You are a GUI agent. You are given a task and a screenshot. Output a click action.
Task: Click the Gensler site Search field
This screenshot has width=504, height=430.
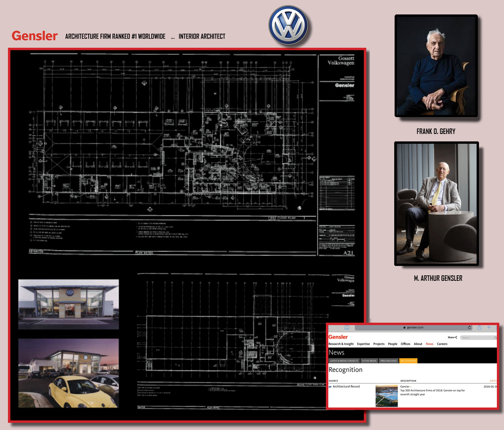[478, 337]
